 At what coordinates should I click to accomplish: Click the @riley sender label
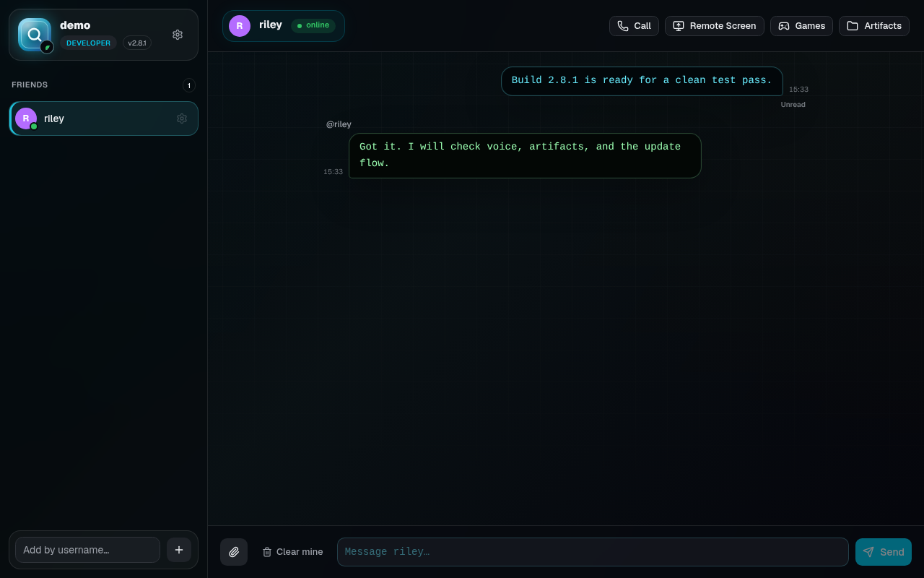point(339,124)
